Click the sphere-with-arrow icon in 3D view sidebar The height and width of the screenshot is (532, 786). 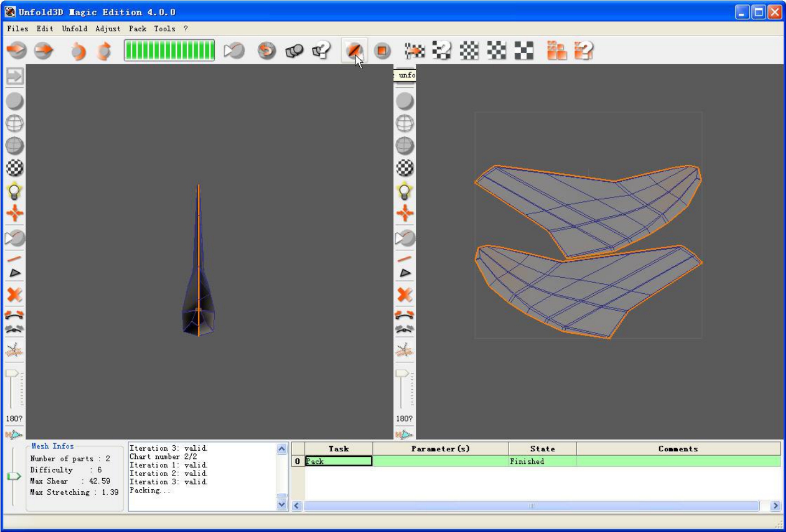(15, 238)
